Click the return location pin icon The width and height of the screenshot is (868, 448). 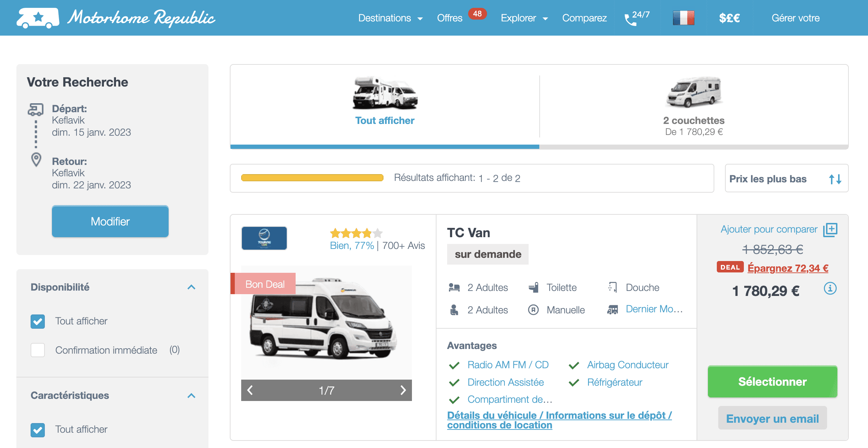coord(36,160)
